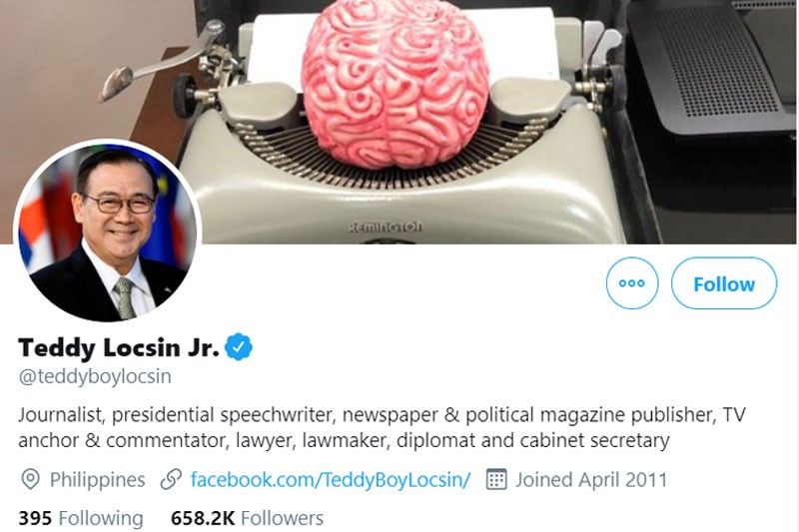The width and height of the screenshot is (799, 532).
Task: Click the link chain icon
Action: tap(171, 479)
